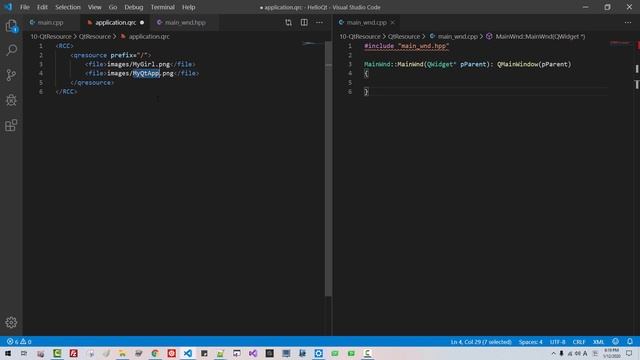Screen dimensions: 640x360
Task: Open Windows Action Center notifications
Action: pos(629,353)
